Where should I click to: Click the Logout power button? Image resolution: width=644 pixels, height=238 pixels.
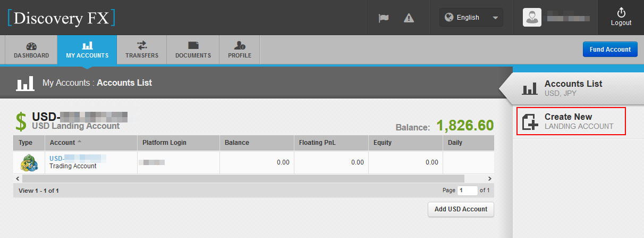click(x=621, y=18)
